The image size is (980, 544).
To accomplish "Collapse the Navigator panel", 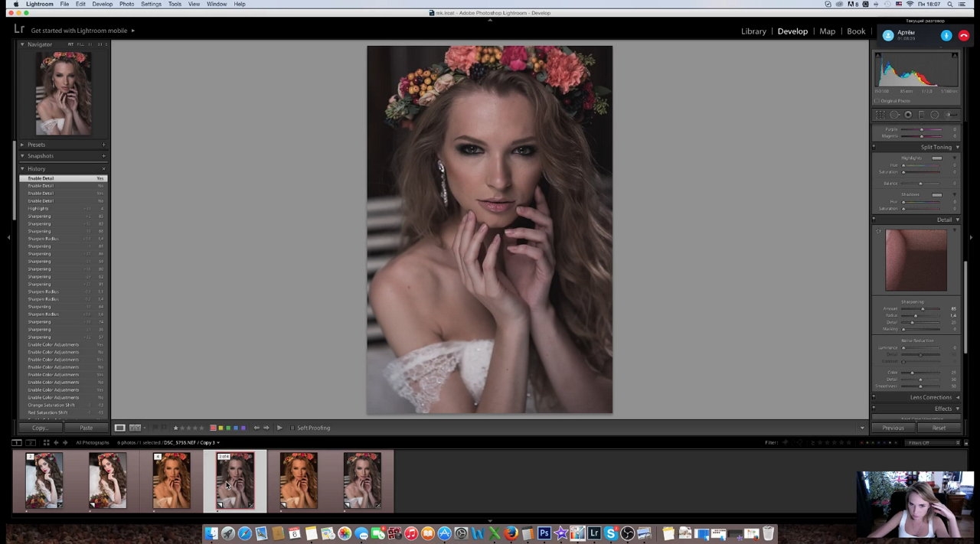I will 22,44.
